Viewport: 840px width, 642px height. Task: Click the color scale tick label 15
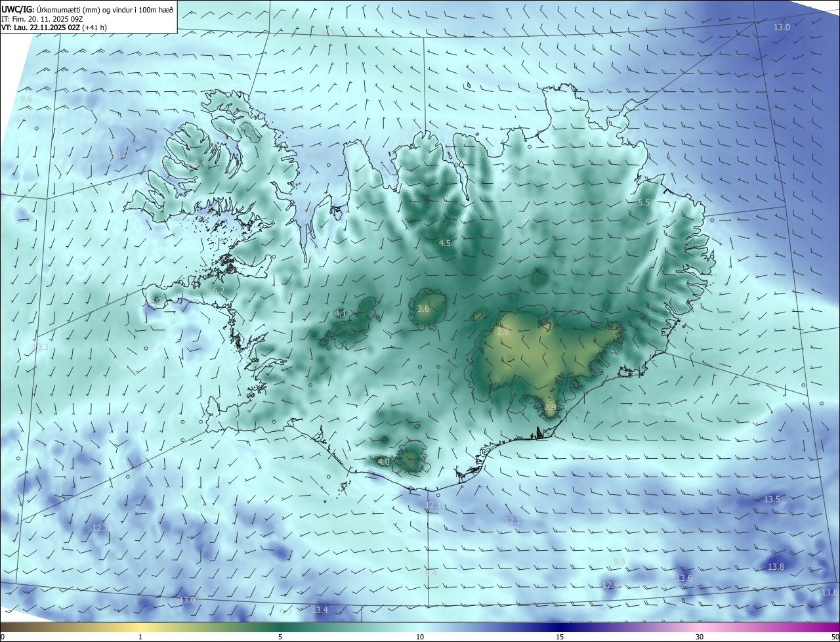(x=560, y=637)
